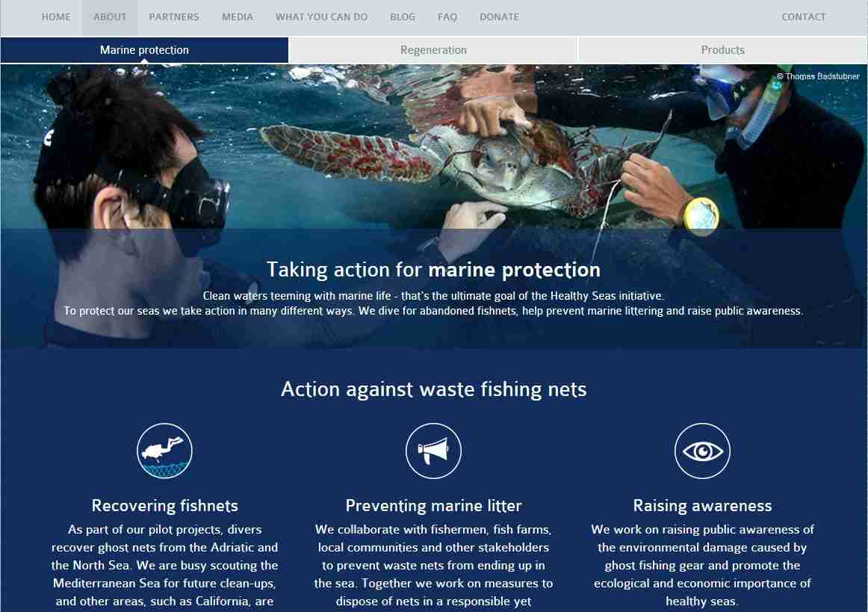Click the Preventing marine litter heading

[x=433, y=506]
